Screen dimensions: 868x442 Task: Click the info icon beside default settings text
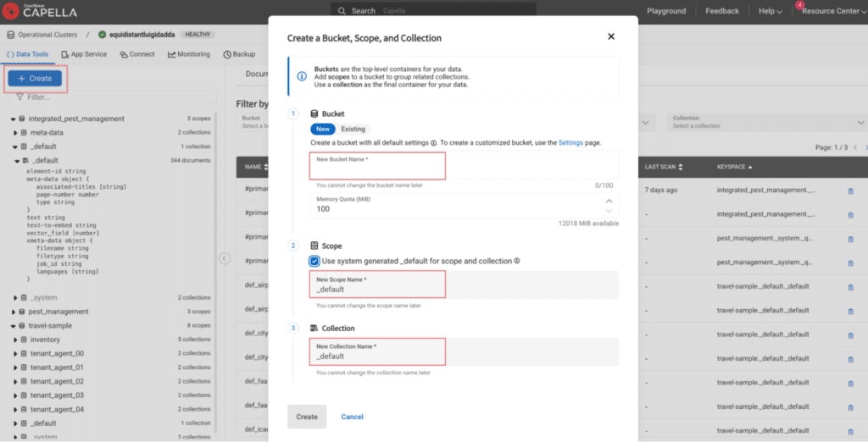(x=433, y=143)
